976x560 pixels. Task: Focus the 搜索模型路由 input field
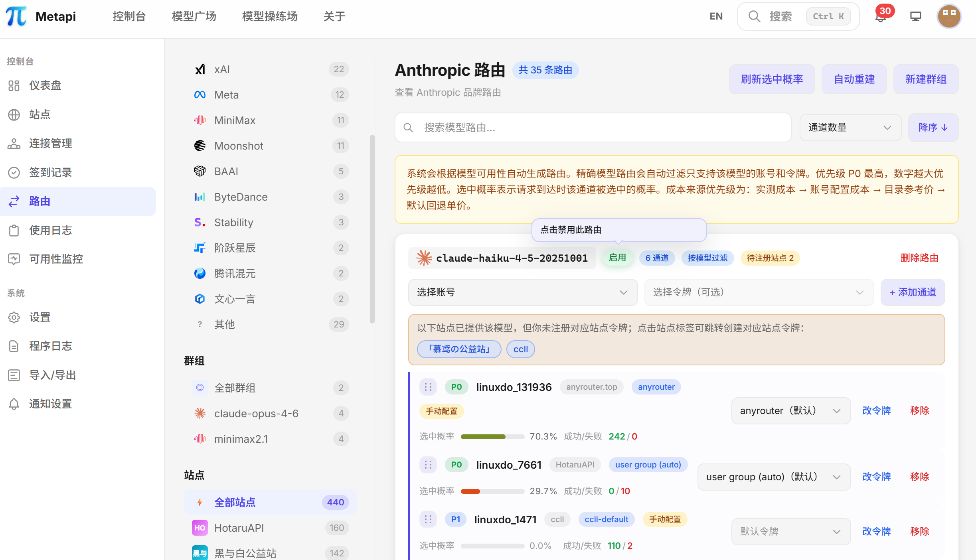pos(593,128)
